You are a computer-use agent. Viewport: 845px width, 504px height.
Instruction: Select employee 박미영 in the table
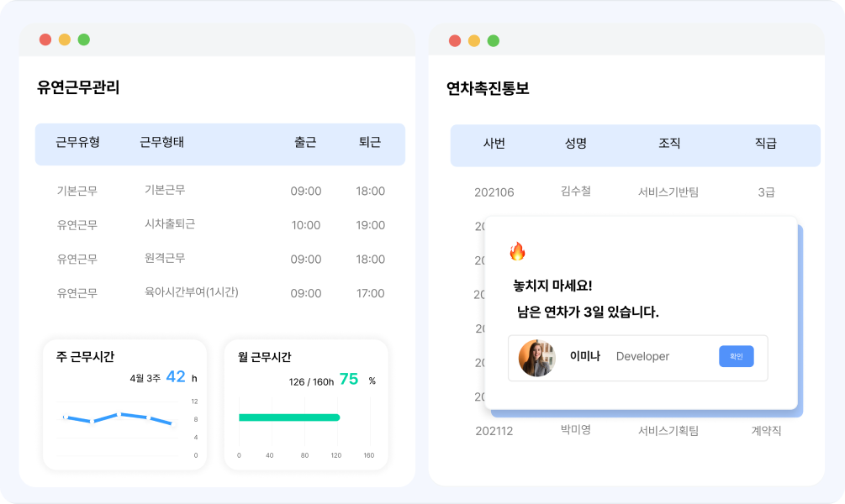pos(575,430)
